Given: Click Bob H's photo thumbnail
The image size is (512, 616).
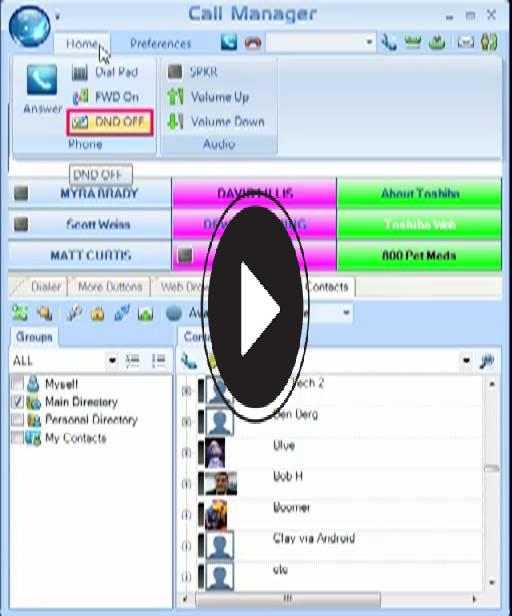Looking at the screenshot, I should pyautogui.click(x=221, y=484).
